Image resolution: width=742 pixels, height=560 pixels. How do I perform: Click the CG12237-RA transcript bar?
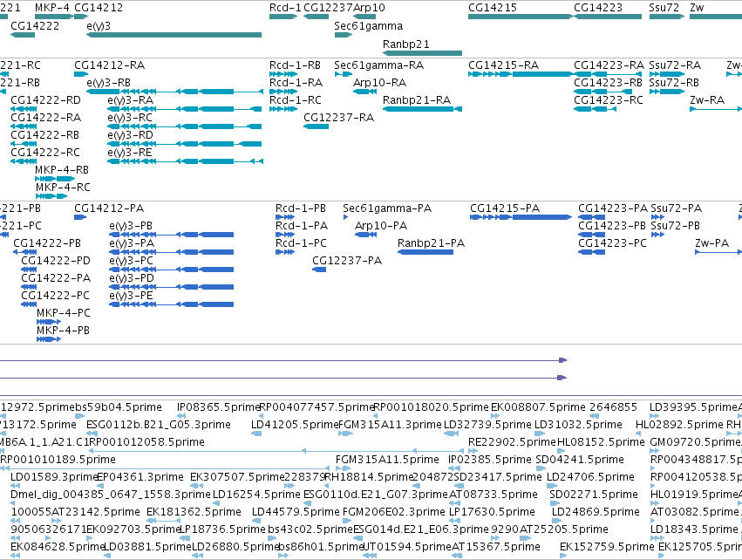[x=317, y=126]
